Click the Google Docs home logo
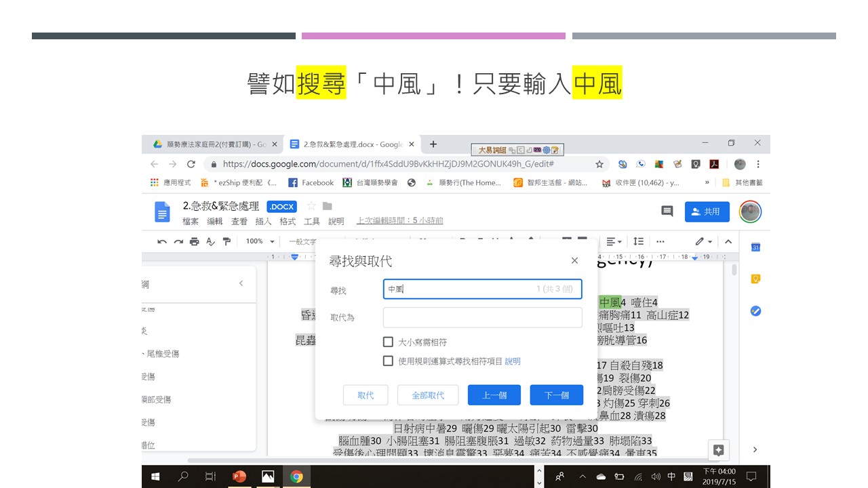Screen dimensions: 868x488 [162, 211]
